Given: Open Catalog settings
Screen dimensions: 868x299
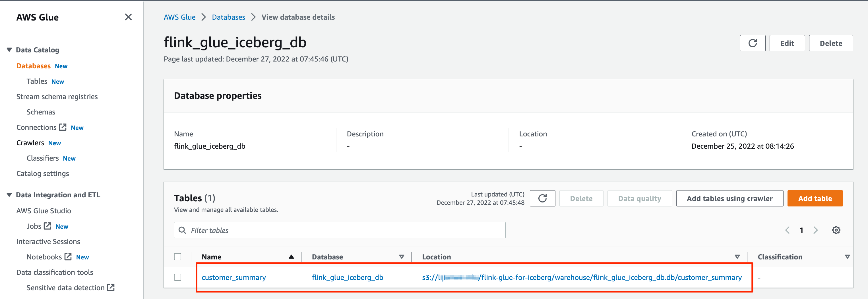Looking at the screenshot, I should pos(43,173).
